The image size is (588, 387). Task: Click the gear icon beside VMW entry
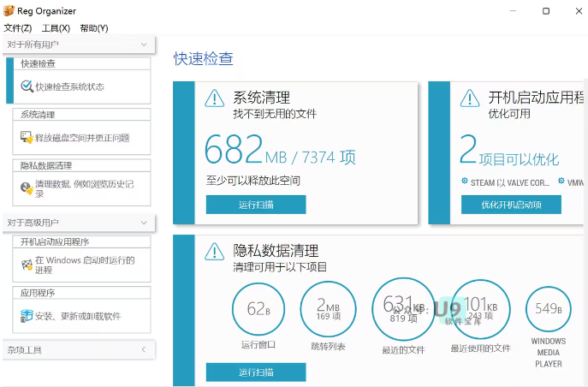click(561, 181)
